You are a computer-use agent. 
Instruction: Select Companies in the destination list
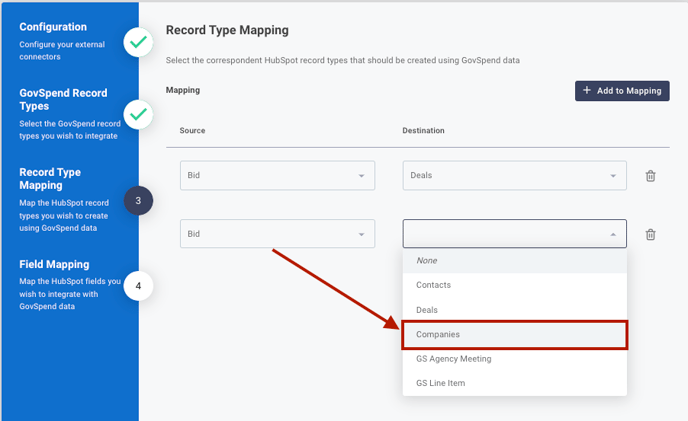[x=514, y=335]
